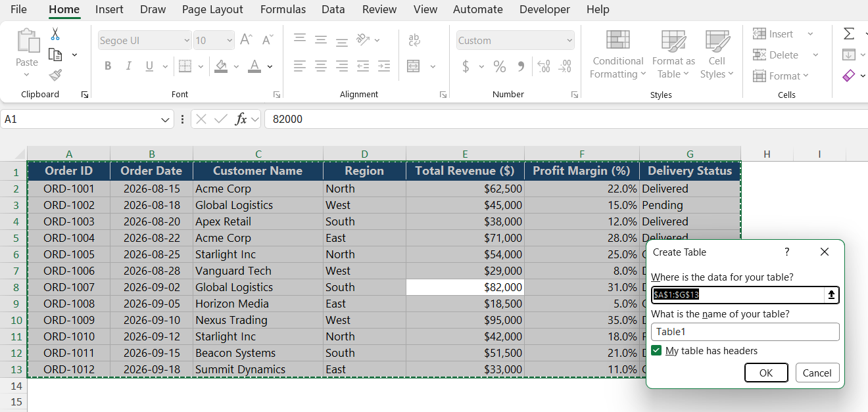Click OK in Create Table dialog

[766, 373]
